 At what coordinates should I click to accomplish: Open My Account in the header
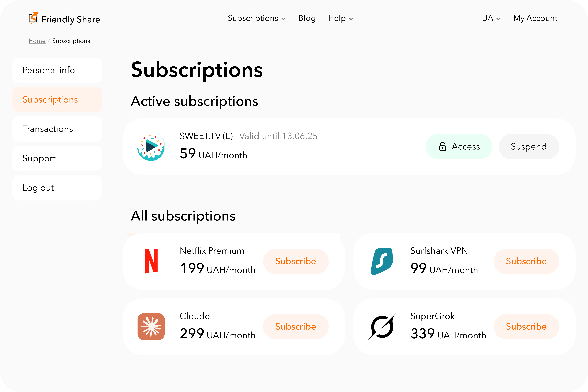coord(535,18)
